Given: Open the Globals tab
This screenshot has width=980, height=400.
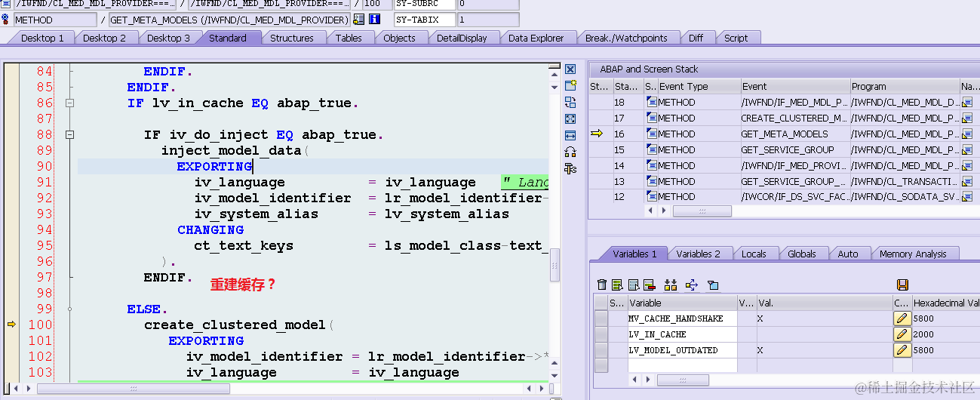Looking at the screenshot, I should click(802, 254).
